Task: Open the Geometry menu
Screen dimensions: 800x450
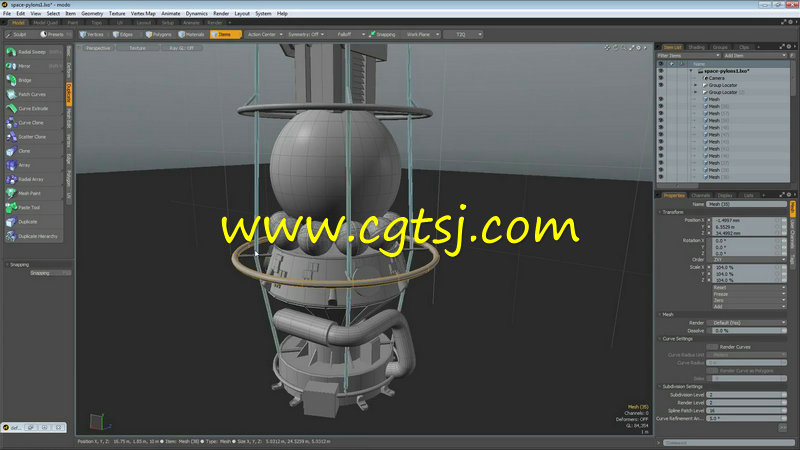Action: tap(92, 14)
